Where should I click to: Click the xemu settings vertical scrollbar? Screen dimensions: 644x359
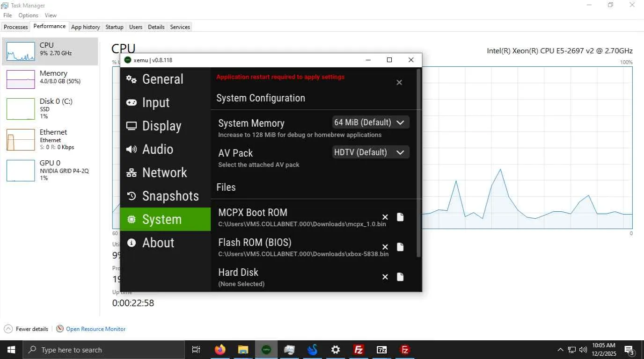click(419, 163)
